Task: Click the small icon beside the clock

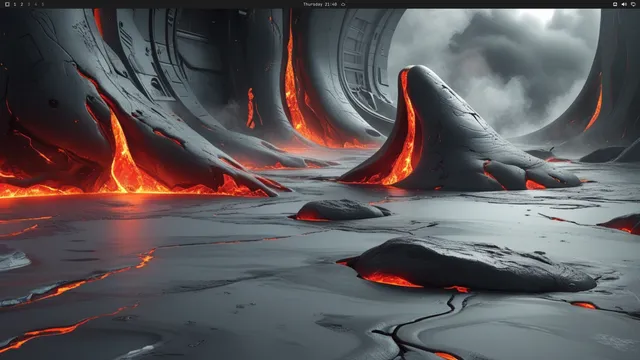Action: point(343,4)
